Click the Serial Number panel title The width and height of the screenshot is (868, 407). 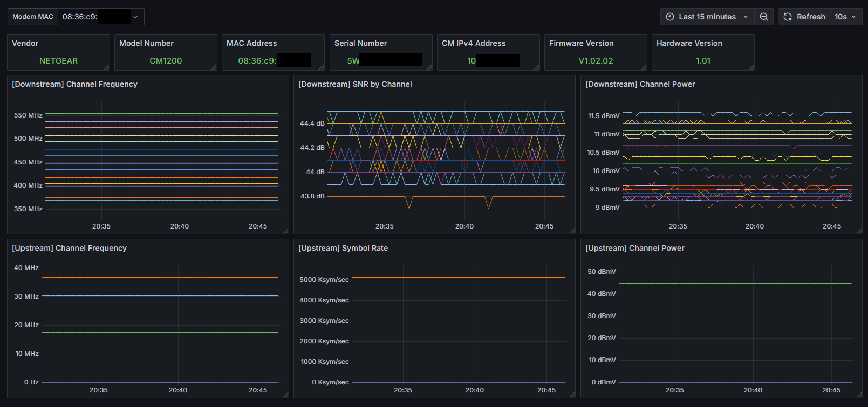point(360,43)
